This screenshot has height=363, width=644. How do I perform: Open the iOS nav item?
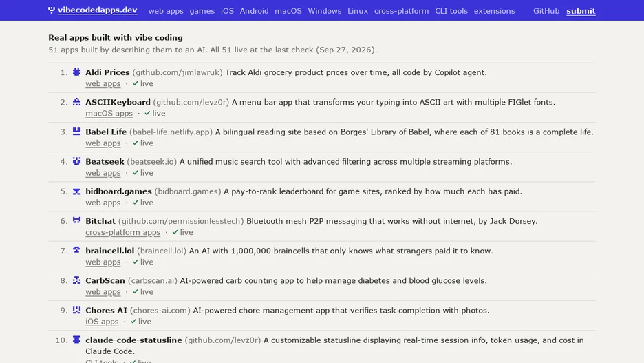227,11
